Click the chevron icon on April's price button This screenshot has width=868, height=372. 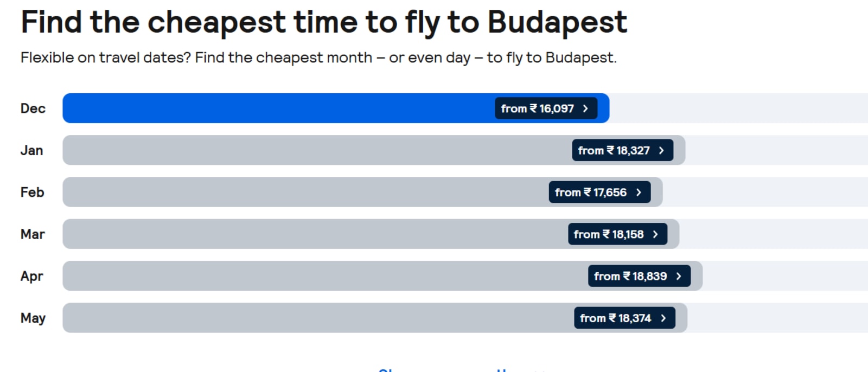(679, 276)
